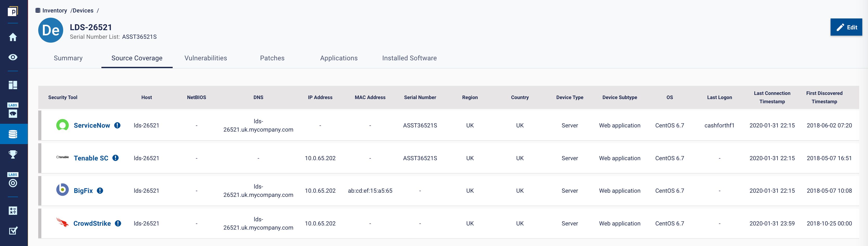
Task: Click First Discovered Timestamp column header
Action: 824,98
